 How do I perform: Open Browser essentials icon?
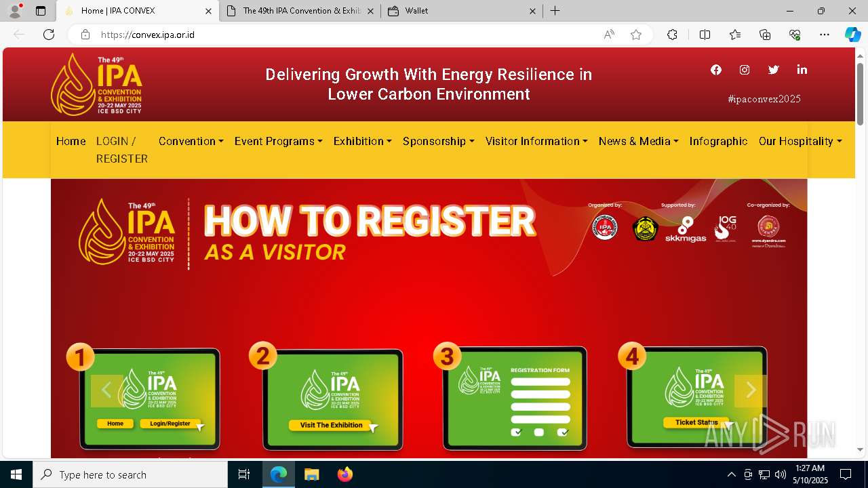click(x=795, y=35)
